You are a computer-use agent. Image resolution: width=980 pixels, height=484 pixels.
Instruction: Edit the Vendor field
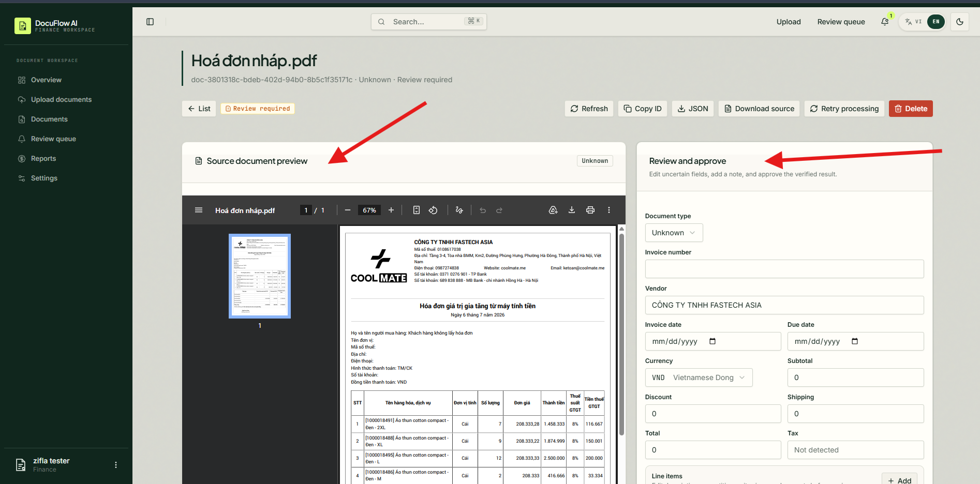(x=784, y=305)
